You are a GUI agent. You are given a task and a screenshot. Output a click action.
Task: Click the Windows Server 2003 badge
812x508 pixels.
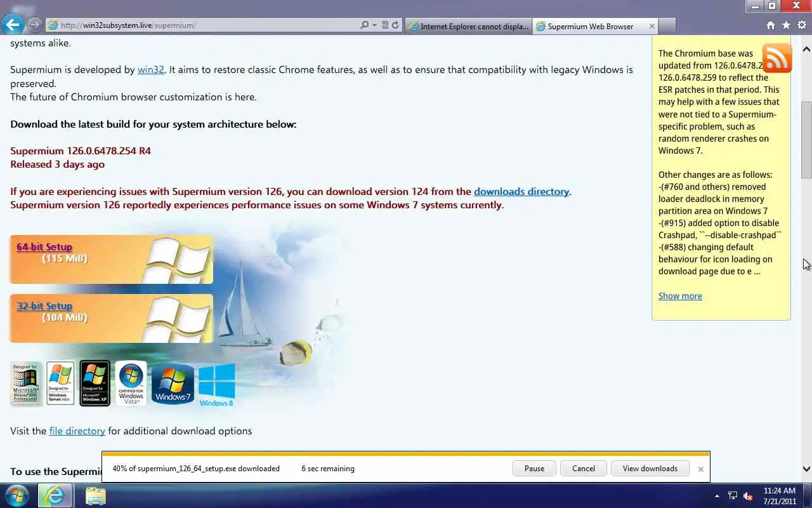click(x=60, y=384)
